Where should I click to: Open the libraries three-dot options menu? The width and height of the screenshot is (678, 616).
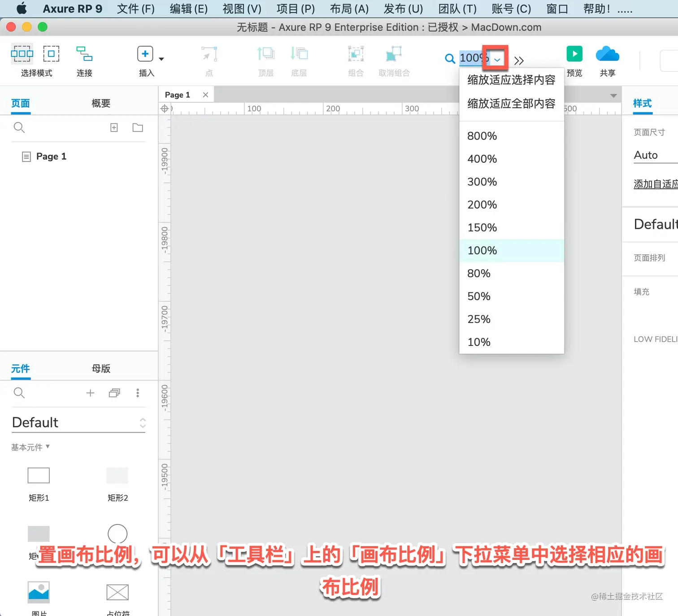138,393
